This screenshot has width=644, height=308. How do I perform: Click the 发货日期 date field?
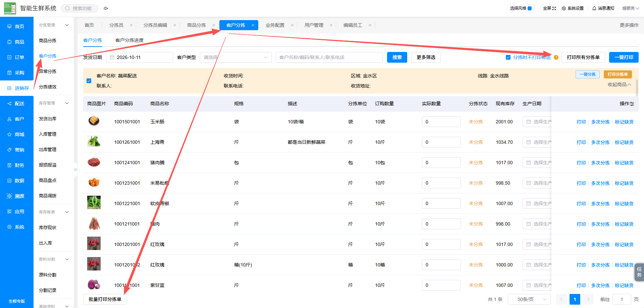[x=140, y=57]
